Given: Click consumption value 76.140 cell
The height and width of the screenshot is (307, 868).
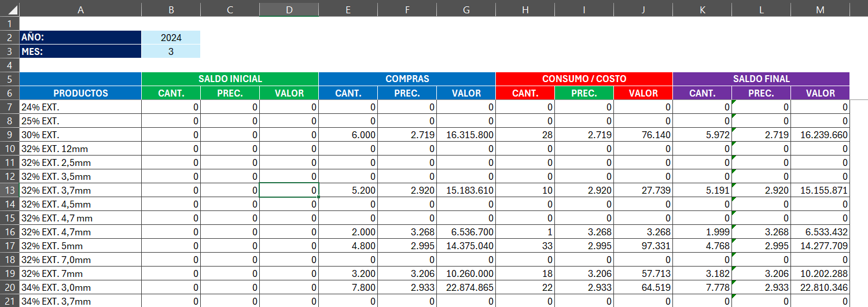Looking at the screenshot, I should [643, 135].
